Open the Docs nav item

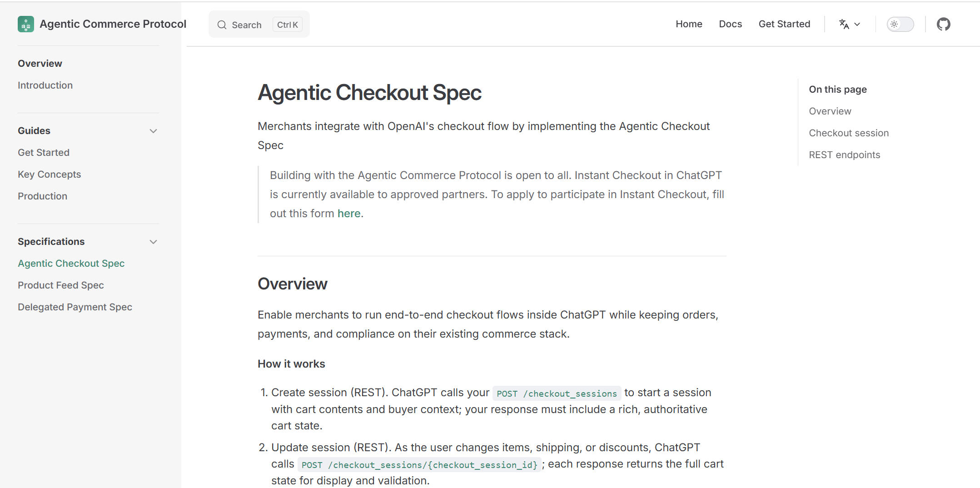730,24
